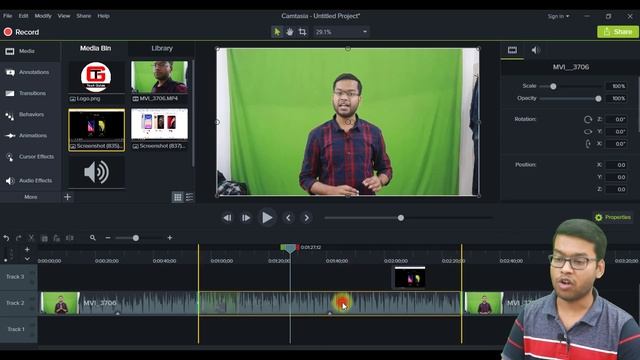Image resolution: width=640 pixels, height=360 pixels.
Task: Switch media bin to list view
Action: tap(189, 198)
